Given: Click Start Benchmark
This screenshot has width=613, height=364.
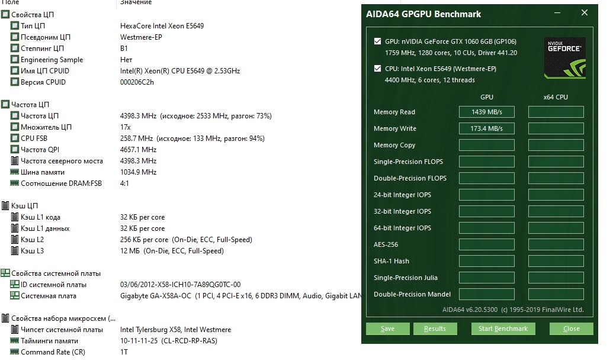Looking at the screenshot, I should (503, 329).
